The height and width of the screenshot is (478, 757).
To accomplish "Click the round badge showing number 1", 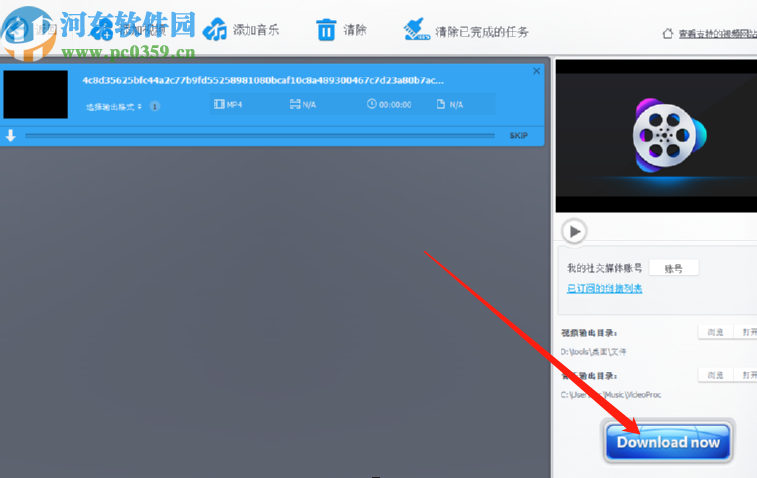I will coord(154,106).
